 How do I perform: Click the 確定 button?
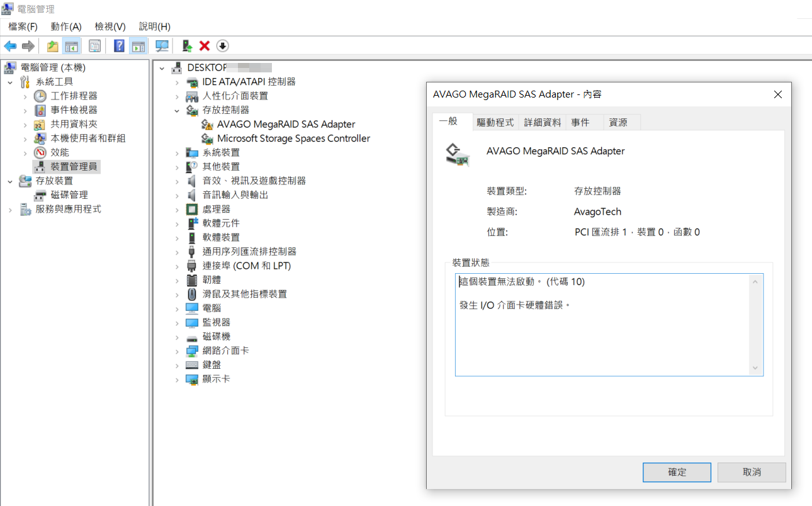(x=677, y=472)
